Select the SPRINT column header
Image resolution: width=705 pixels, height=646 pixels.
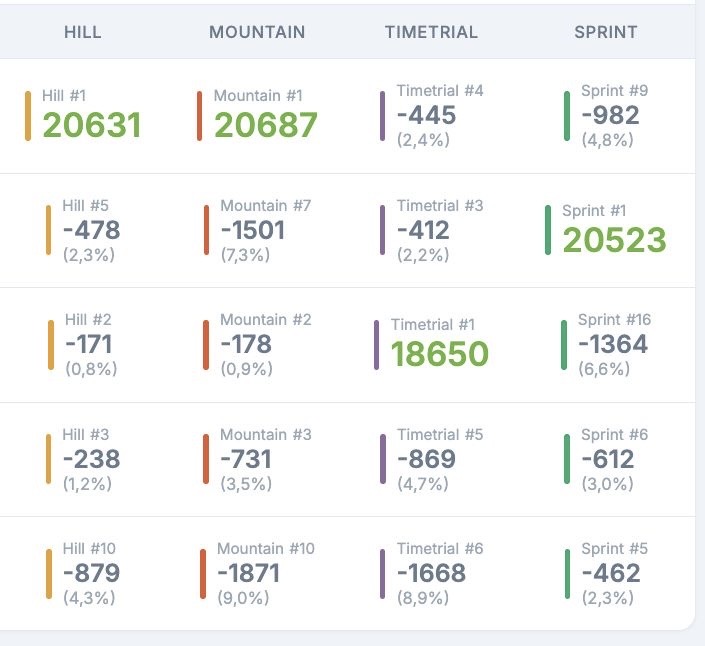click(x=605, y=32)
